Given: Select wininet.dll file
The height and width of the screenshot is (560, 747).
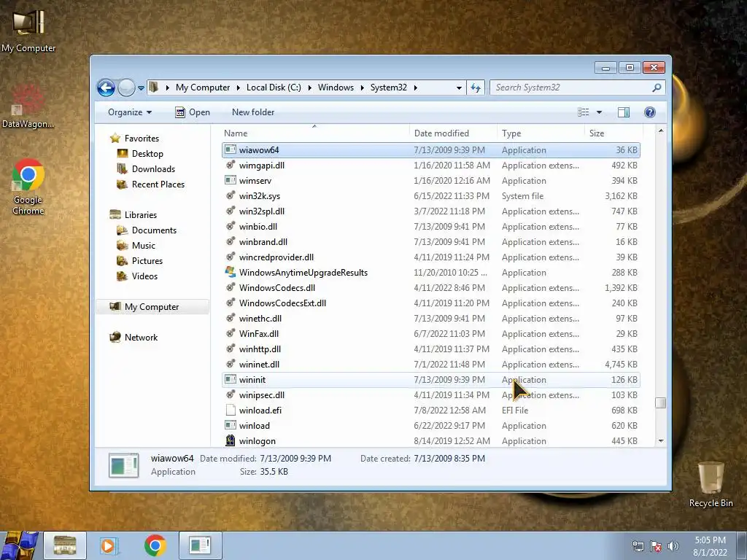Looking at the screenshot, I should click(x=430, y=365).
